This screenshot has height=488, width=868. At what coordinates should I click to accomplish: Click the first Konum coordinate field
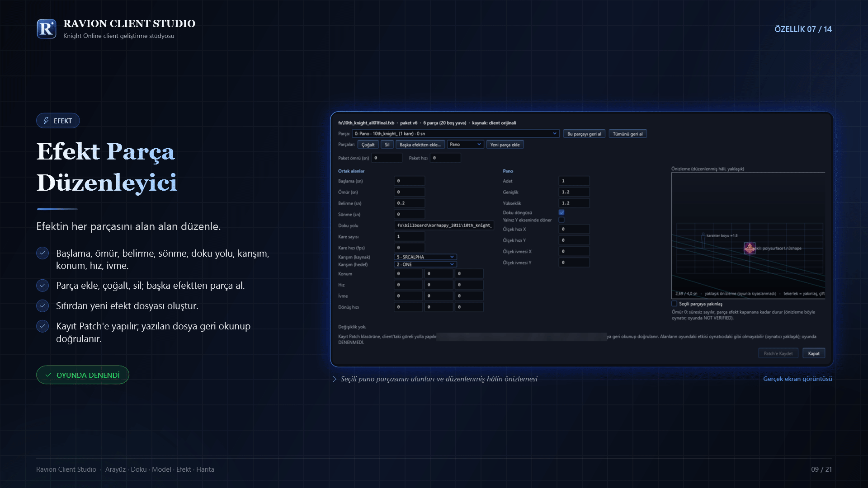click(x=408, y=274)
